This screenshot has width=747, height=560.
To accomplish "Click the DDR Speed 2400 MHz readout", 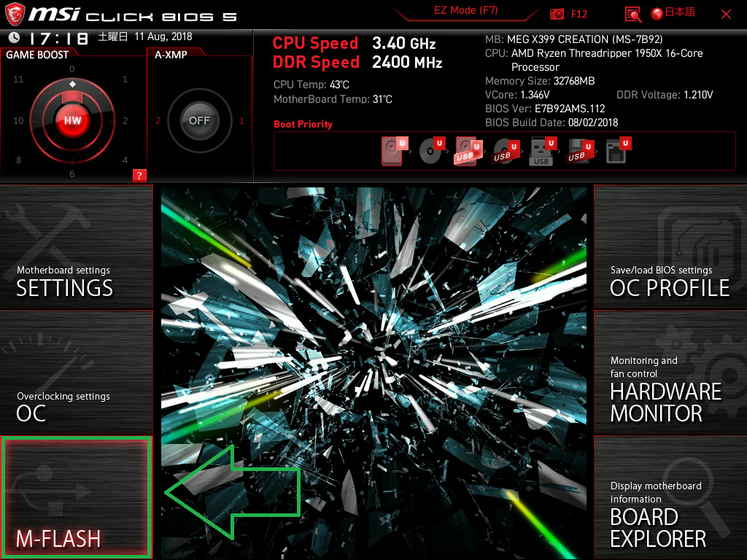I will pyautogui.click(x=357, y=63).
